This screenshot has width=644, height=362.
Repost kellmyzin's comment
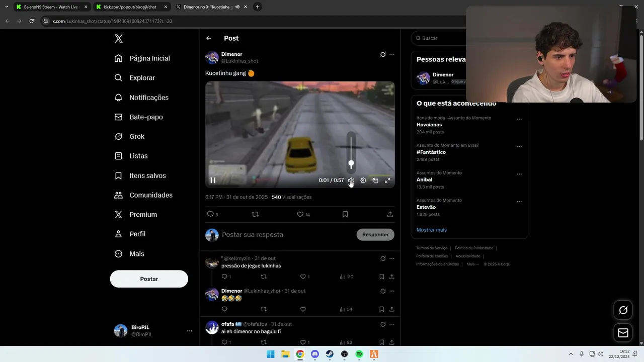click(x=264, y=277)
